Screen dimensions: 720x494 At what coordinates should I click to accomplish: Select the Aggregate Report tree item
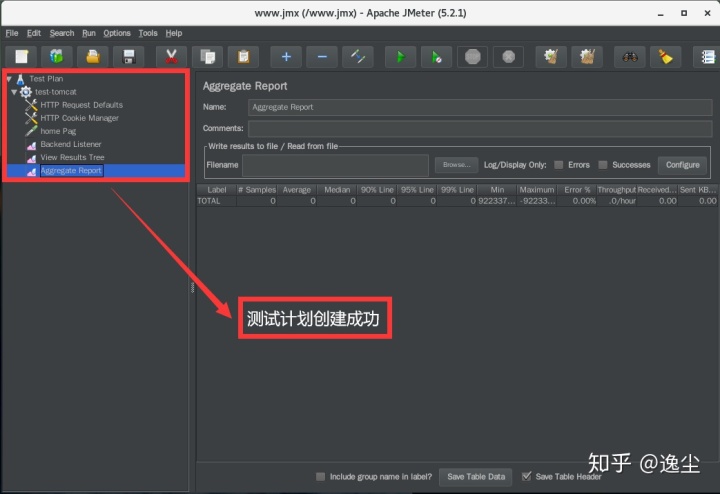point(71,171)
